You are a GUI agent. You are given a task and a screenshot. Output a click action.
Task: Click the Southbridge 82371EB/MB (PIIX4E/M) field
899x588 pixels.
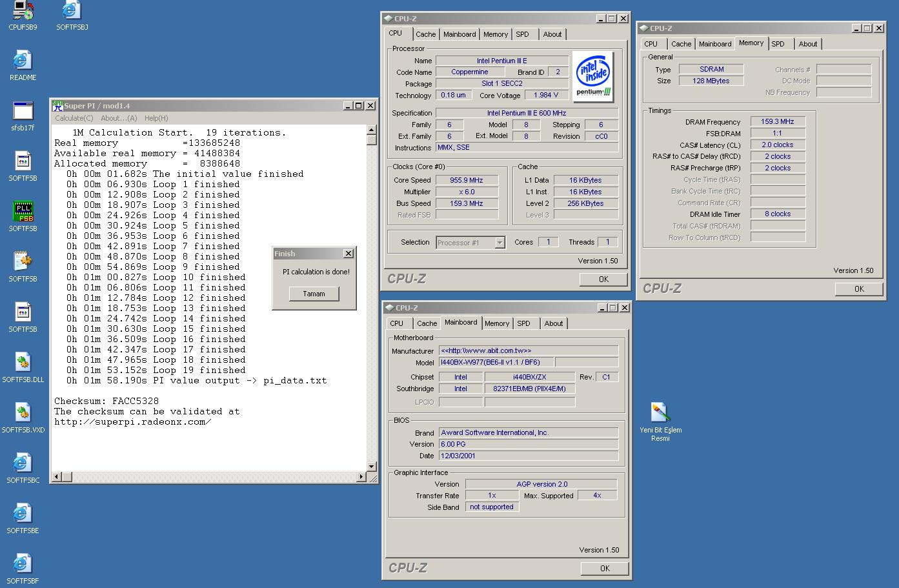point(529,389)
